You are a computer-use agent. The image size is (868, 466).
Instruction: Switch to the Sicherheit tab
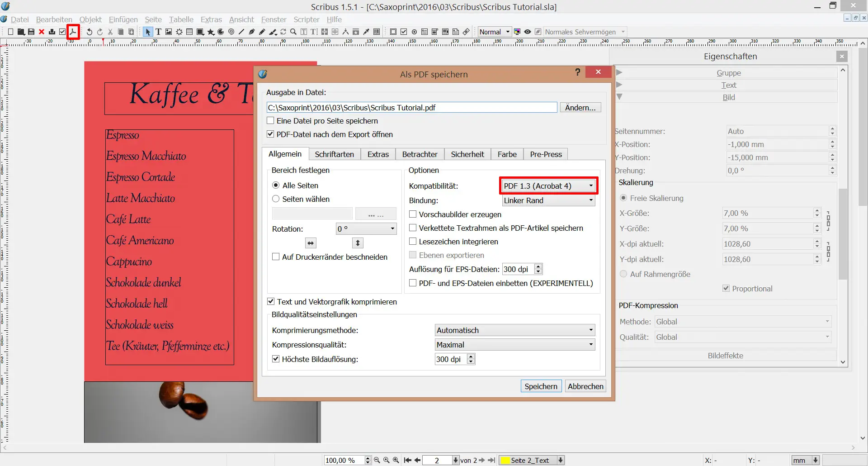coord(467,154)
